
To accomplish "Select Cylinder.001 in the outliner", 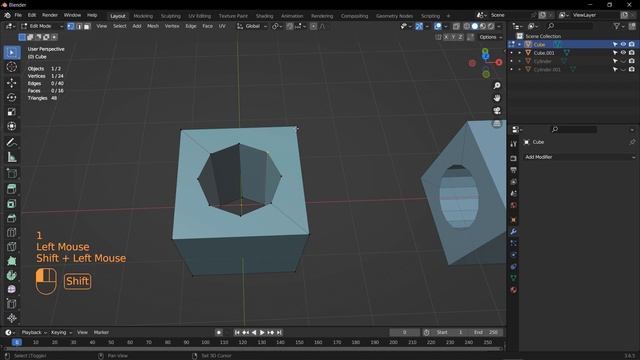I will (x=547, y=70).
